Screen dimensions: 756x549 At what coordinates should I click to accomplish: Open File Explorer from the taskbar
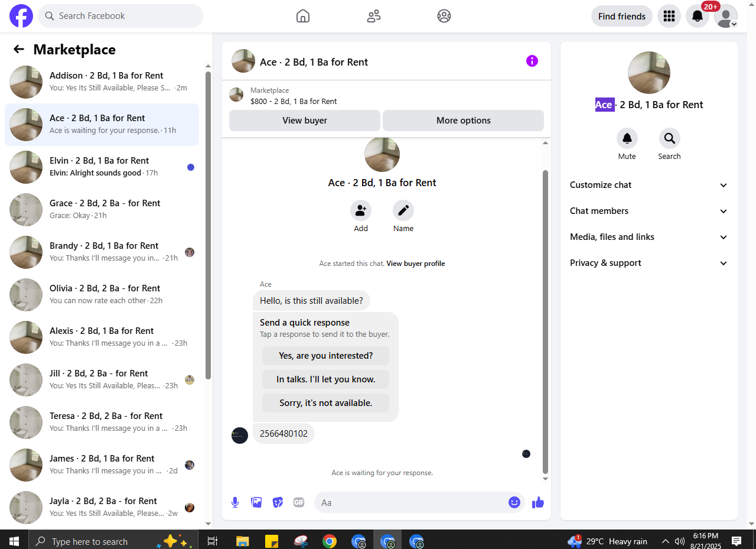242,541
